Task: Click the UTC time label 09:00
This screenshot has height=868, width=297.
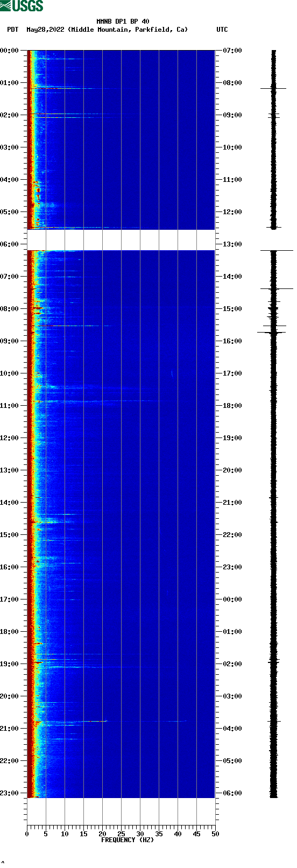Action: pyautogui.click(x=232, y=115)
